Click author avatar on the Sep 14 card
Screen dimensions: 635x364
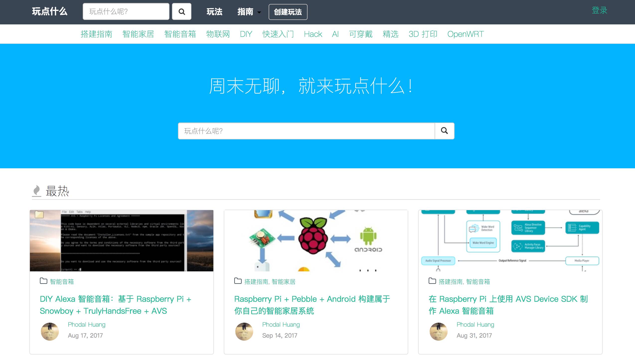coord(244,331)
